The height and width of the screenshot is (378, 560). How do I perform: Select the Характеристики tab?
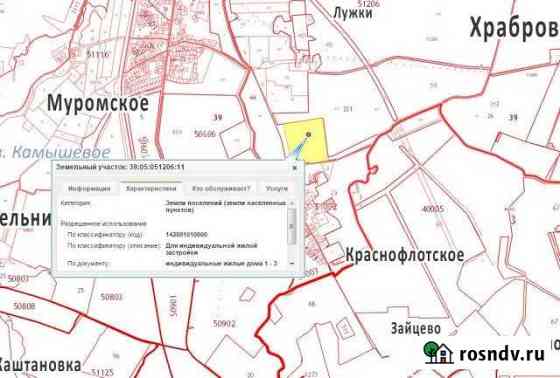point(151,188)
